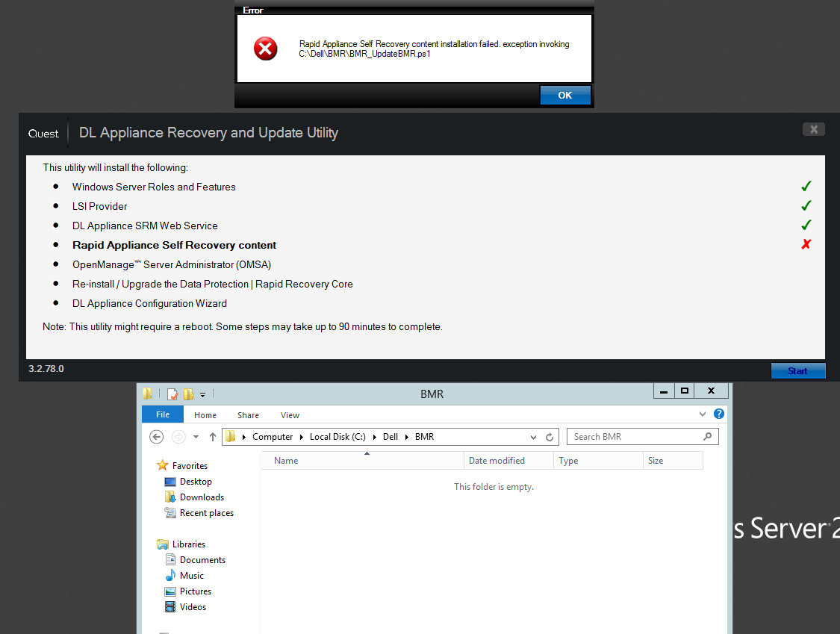
Task: Open Pictures library
Action: [x=196, y=591]
